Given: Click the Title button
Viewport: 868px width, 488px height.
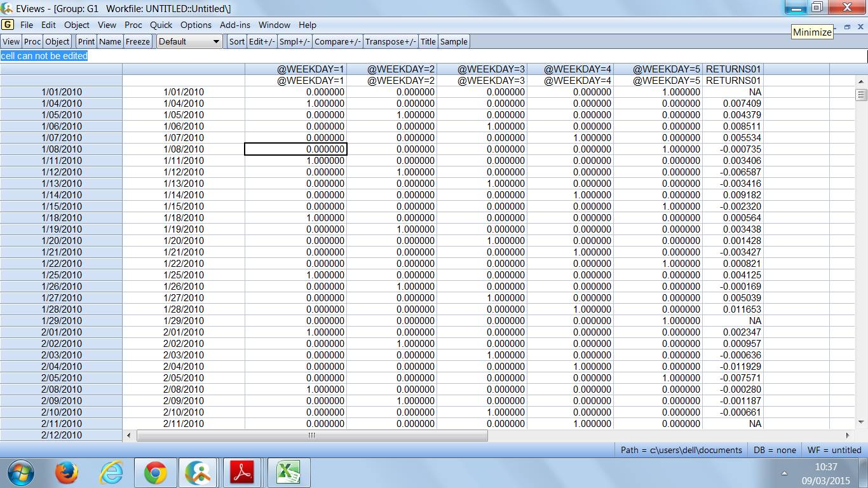Looking at the screenshot, I should 428,41.
